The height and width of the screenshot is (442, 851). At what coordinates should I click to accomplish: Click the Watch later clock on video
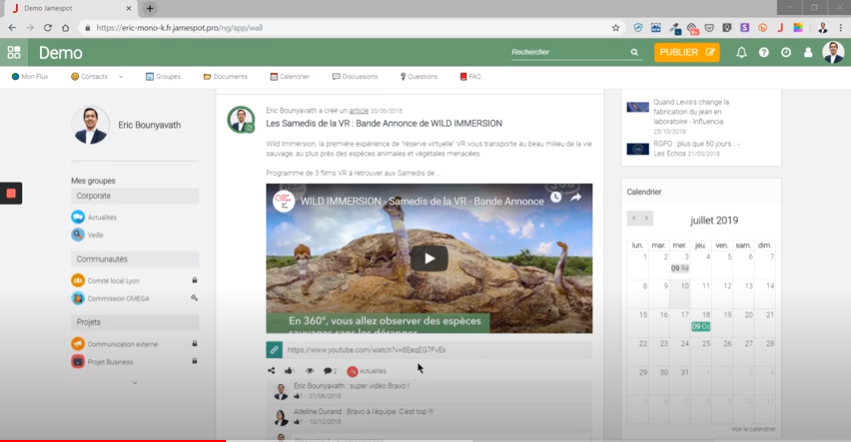[556, 197]
